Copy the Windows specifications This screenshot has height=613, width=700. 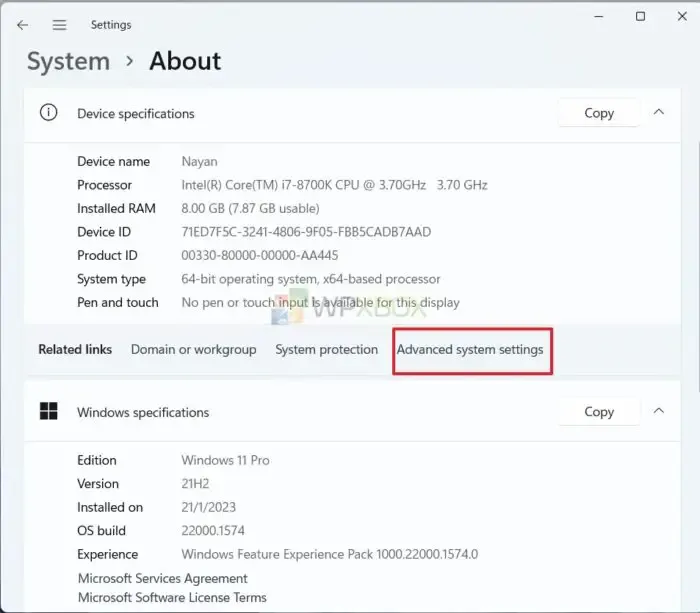point(599,412)
